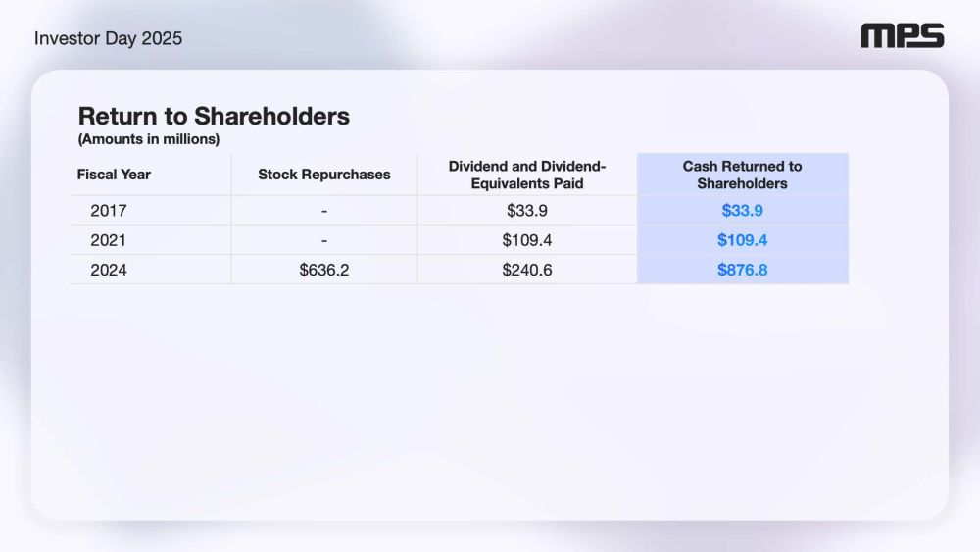980x552 pixels.
Task: Click the Investor Day 2025 header text
Action: pyautogui.click(x=108, y=38)
